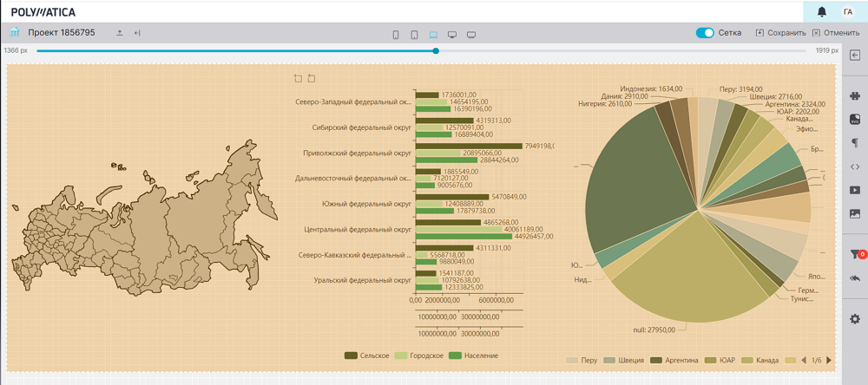This screenshot has height=385, width=868.
Task: Open the filter icon with red badge
Action: coord(854,254)
